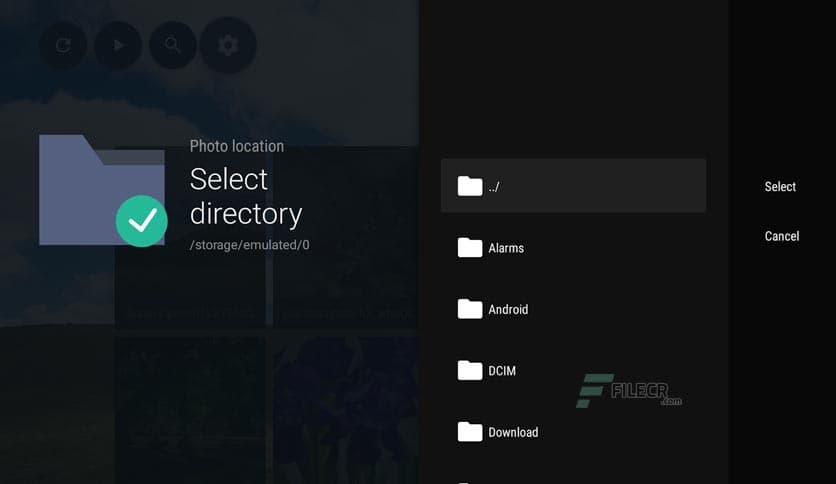The width and height of the screenshot is (836, 484).
Task: Open settings via the gear icon
Action: 228,45
